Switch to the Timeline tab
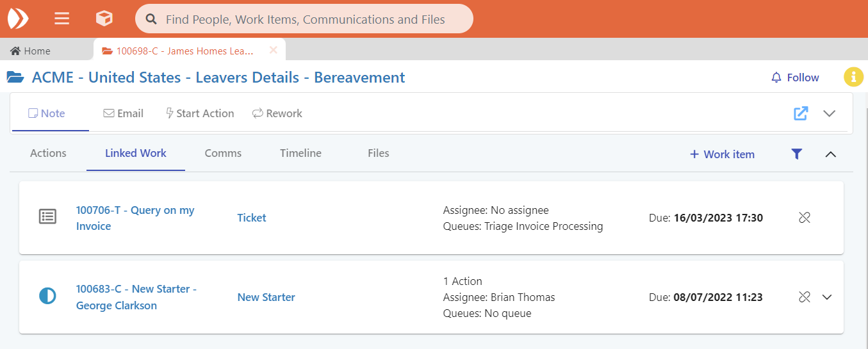The image size is (868, 349). [300, 153]
